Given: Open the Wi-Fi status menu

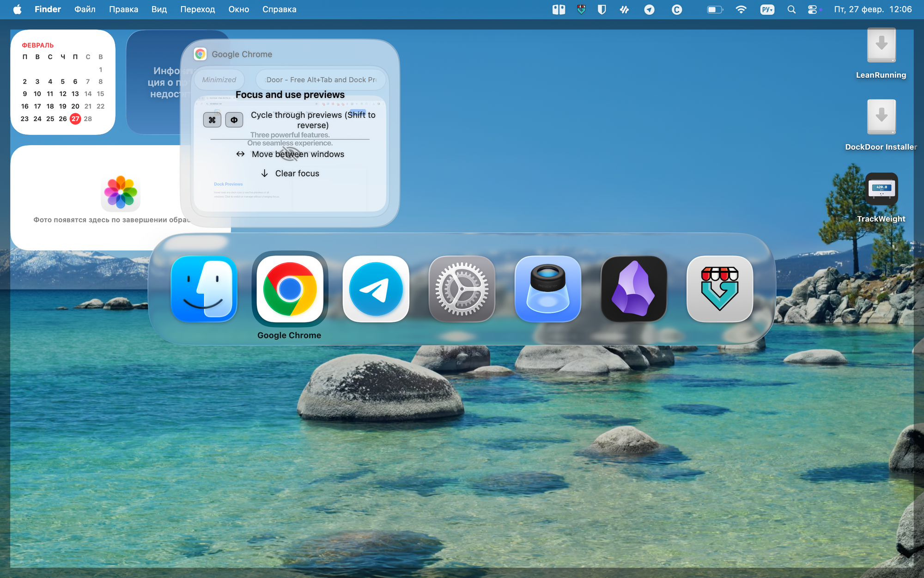Looking at the screenshot, I should tap(741, 10).
